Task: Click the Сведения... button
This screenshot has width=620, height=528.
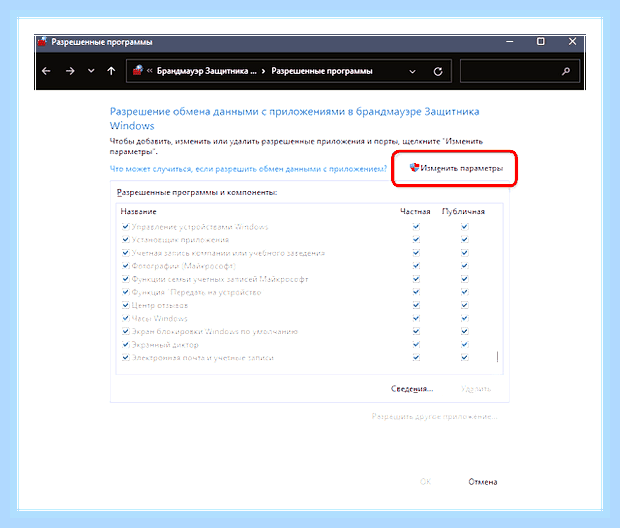Action: coord(412,389)
